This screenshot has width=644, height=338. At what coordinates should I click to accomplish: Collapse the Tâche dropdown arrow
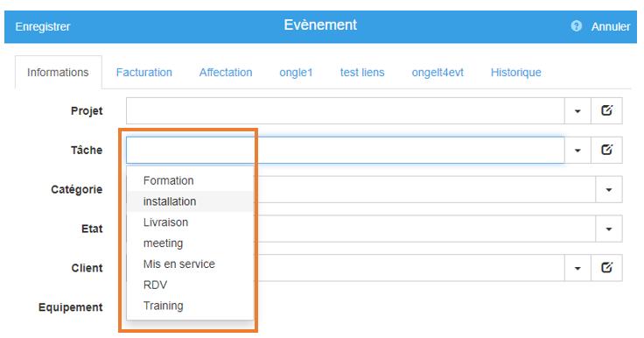click(x=577, y=151)
